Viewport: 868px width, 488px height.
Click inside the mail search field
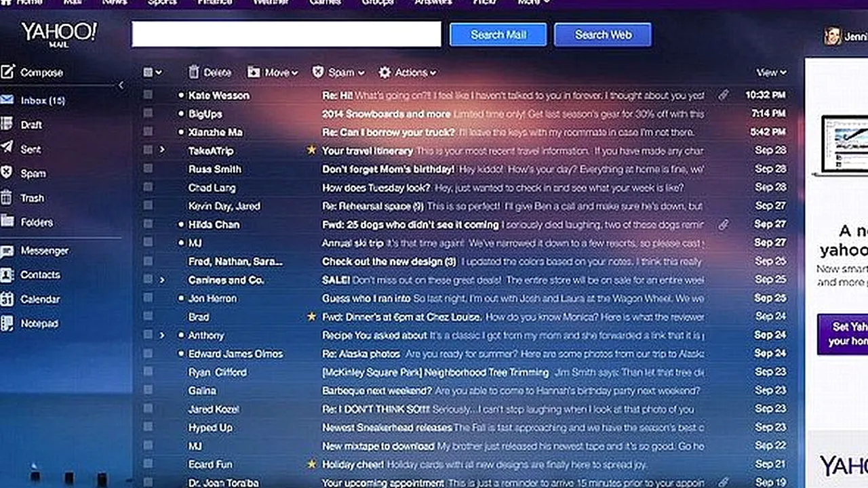tap(285, 35)
